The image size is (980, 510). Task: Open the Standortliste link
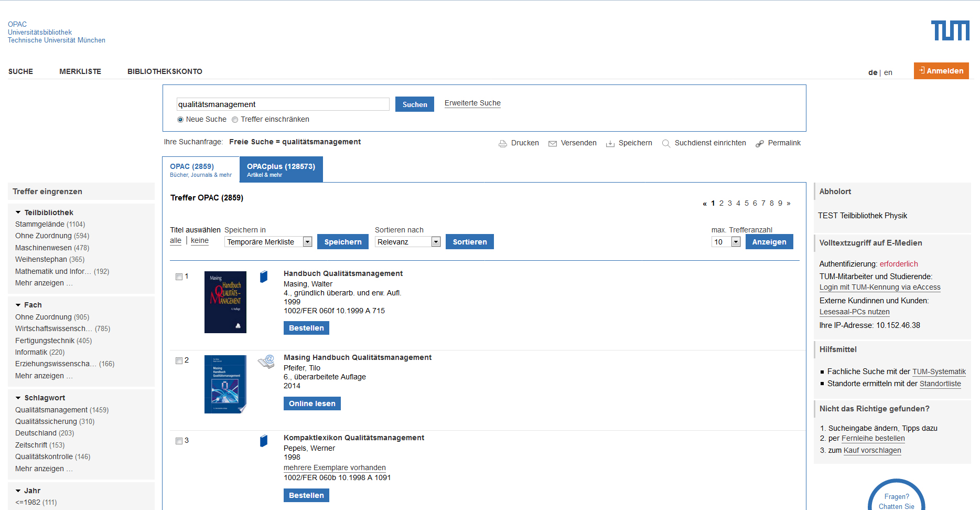pyautogui.click(x=940, y=384)
